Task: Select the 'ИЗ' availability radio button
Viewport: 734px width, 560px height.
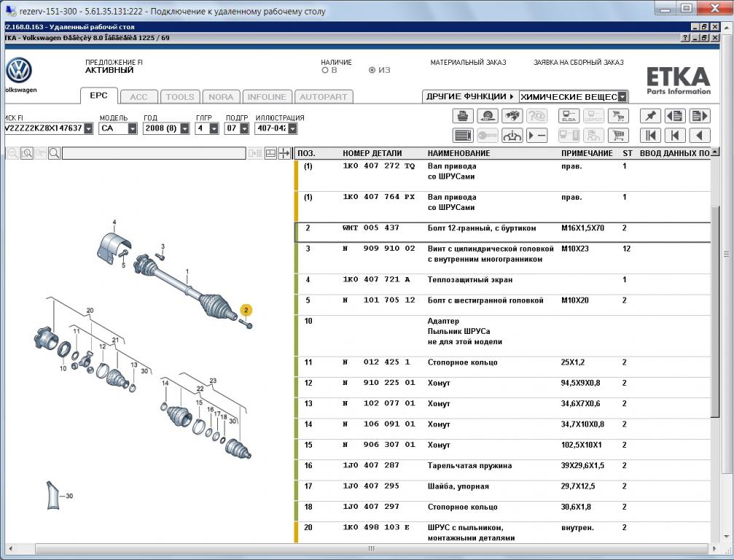Action: click(372, 70)
